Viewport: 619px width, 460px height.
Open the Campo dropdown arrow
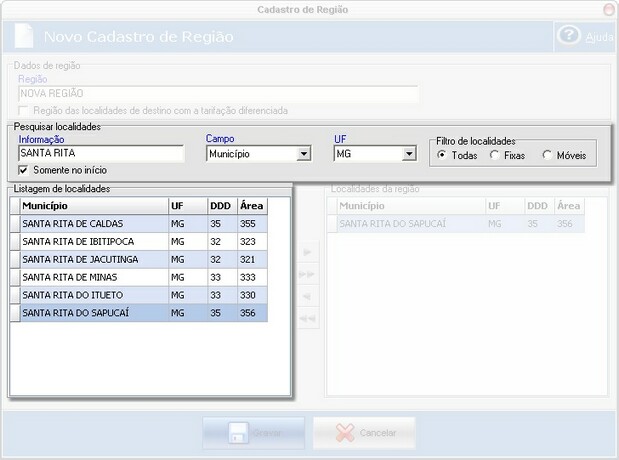tap(304, 154)
